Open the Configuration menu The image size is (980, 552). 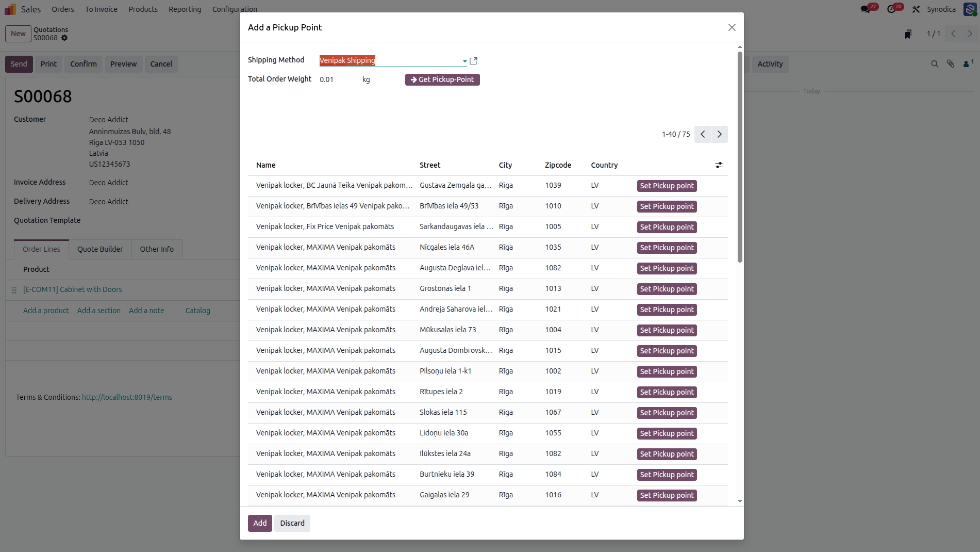pos(235,9)
